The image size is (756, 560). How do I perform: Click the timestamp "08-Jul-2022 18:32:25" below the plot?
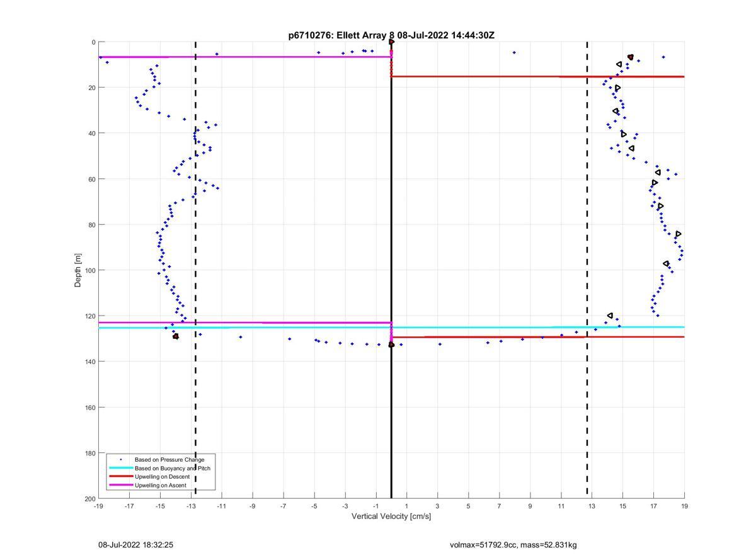coord(135,545)
